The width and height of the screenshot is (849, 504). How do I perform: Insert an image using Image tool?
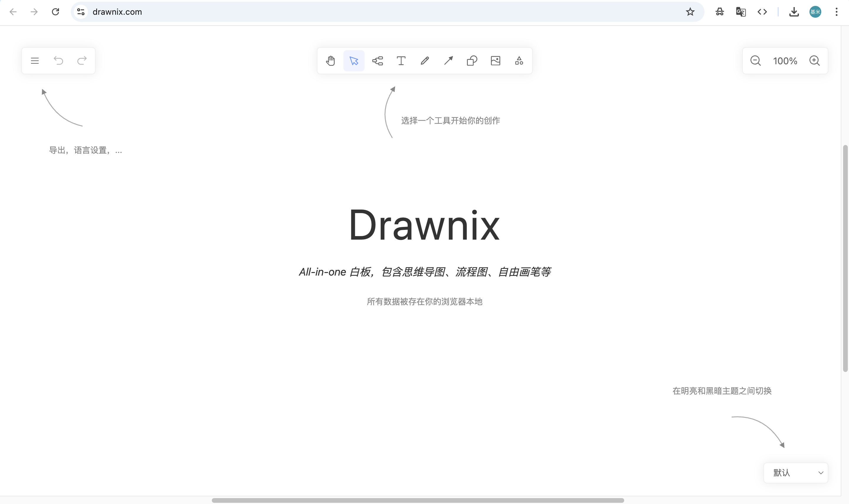[x=496, y=61]
